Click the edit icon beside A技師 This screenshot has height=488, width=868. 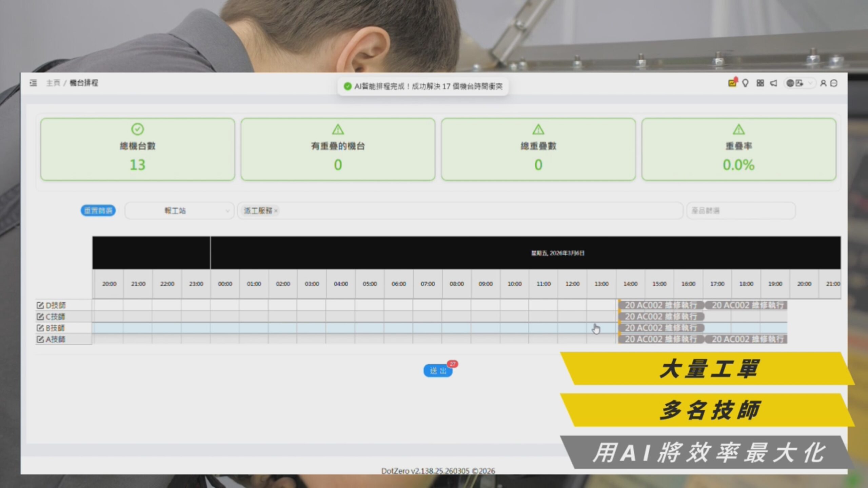pyautogui.click(x=40, y=339)
